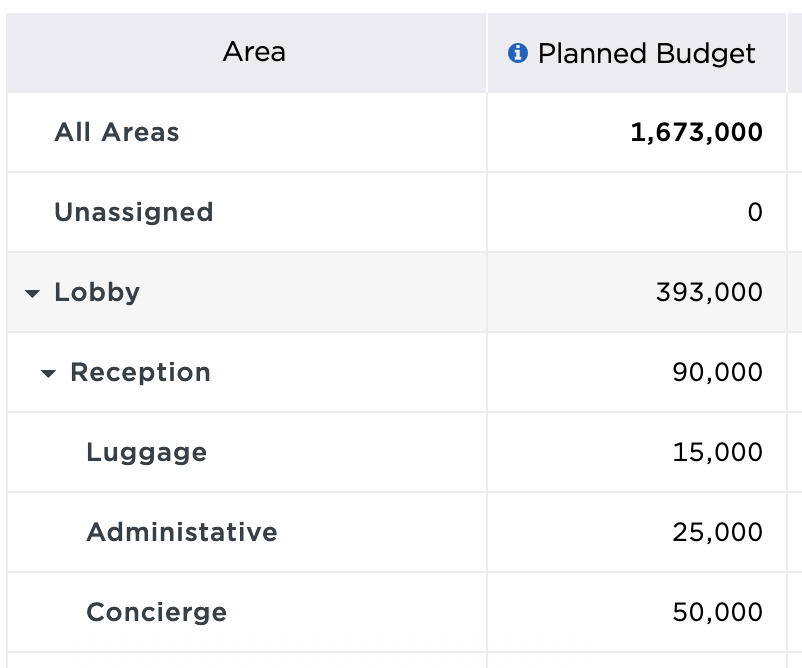Select the Area column header
The width and height of the screenshot is (802, 668).
coord(253,53)
